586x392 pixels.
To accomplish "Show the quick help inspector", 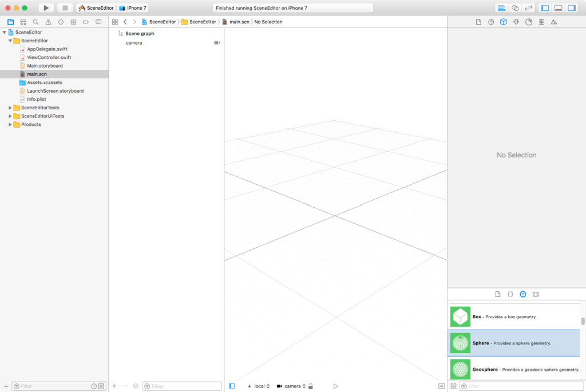I will pyautogui.click(x=491, y=22).
